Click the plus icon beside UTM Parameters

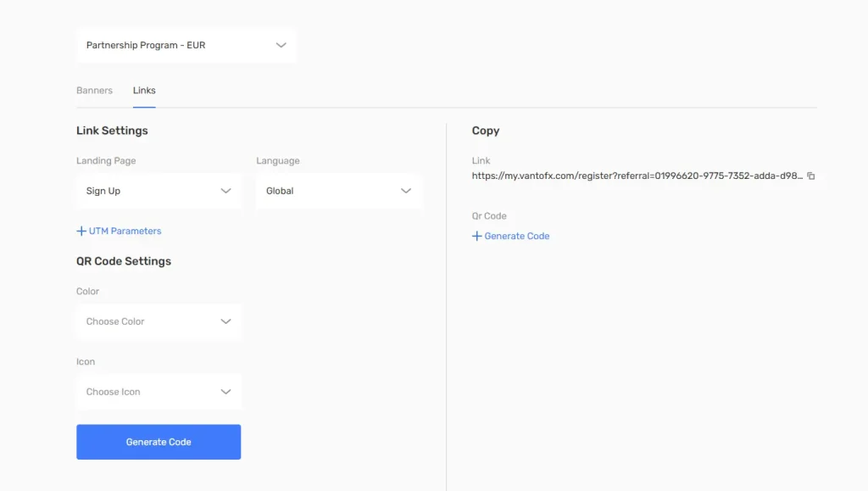click(81, 231)
